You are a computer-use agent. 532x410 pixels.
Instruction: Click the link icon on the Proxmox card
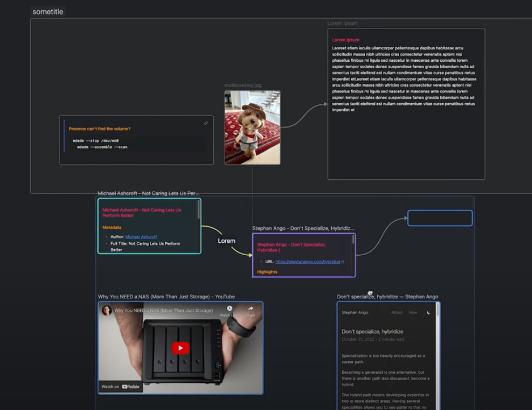tap(206, 123)
